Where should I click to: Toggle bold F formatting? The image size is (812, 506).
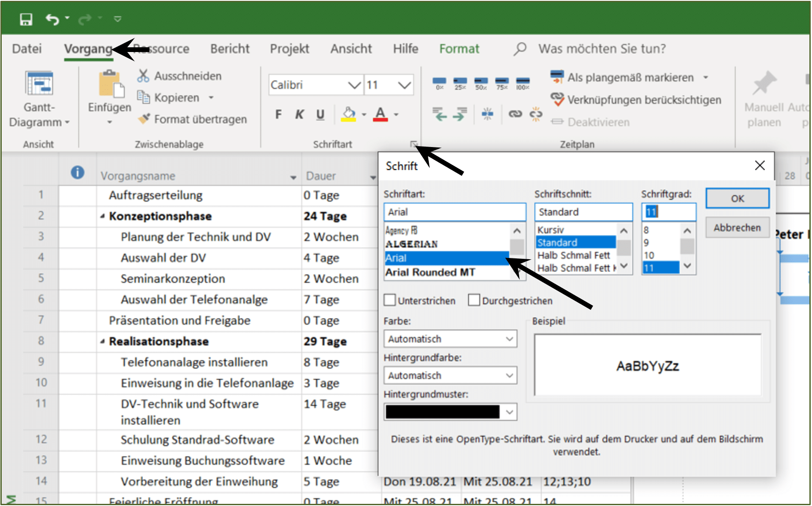click(278, 114)
